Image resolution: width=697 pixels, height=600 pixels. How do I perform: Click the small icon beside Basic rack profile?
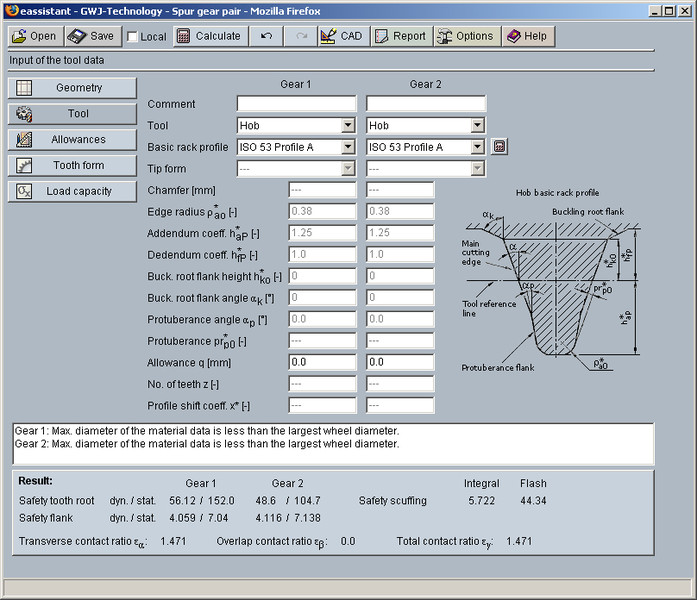click(x=499, y=147)
